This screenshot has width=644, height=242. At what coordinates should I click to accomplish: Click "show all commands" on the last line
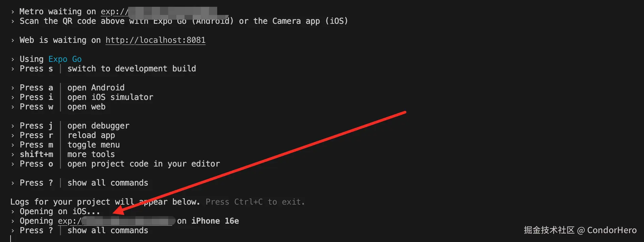pos(108,230)
